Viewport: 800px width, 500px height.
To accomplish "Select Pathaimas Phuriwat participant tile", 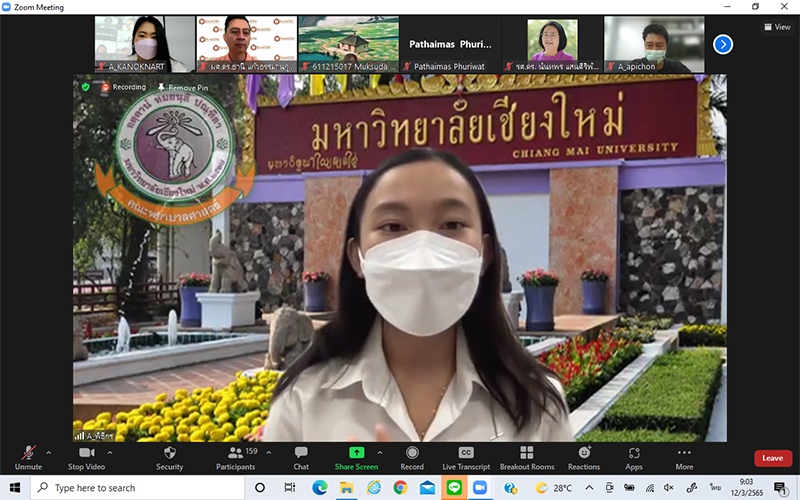I will click(451, 44).
